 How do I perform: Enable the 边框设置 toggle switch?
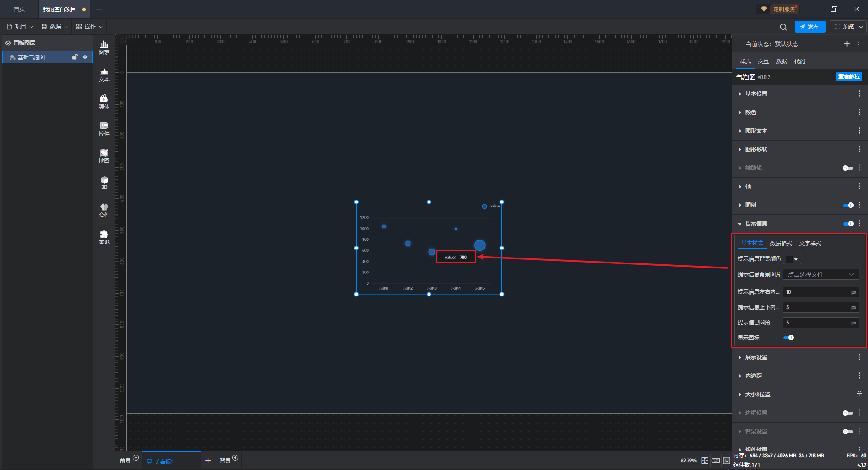[x=848, y=413]
